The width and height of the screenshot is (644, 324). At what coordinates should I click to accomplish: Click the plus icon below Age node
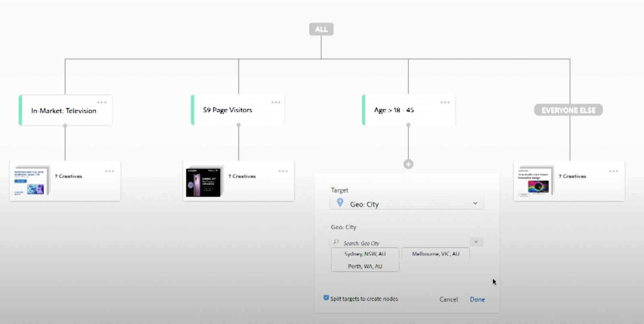[x=408, y=164]
